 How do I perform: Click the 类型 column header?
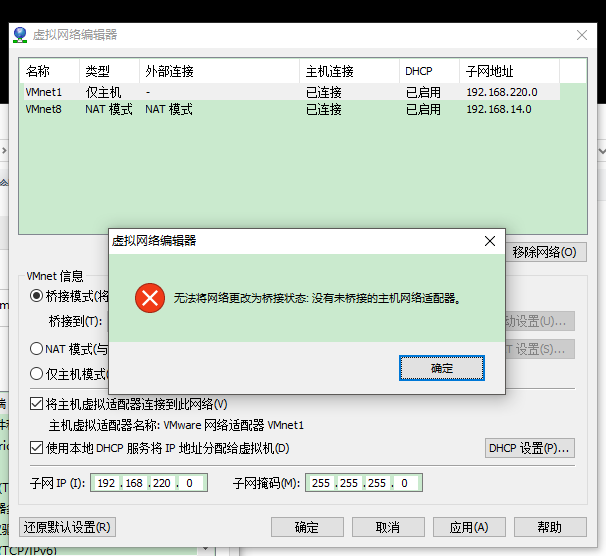click(x=109, y=71)
